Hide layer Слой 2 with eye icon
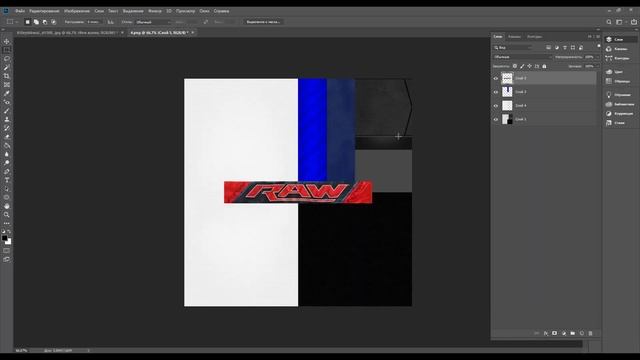This screenshot has height=360, width=640. (x=496, y=78)
